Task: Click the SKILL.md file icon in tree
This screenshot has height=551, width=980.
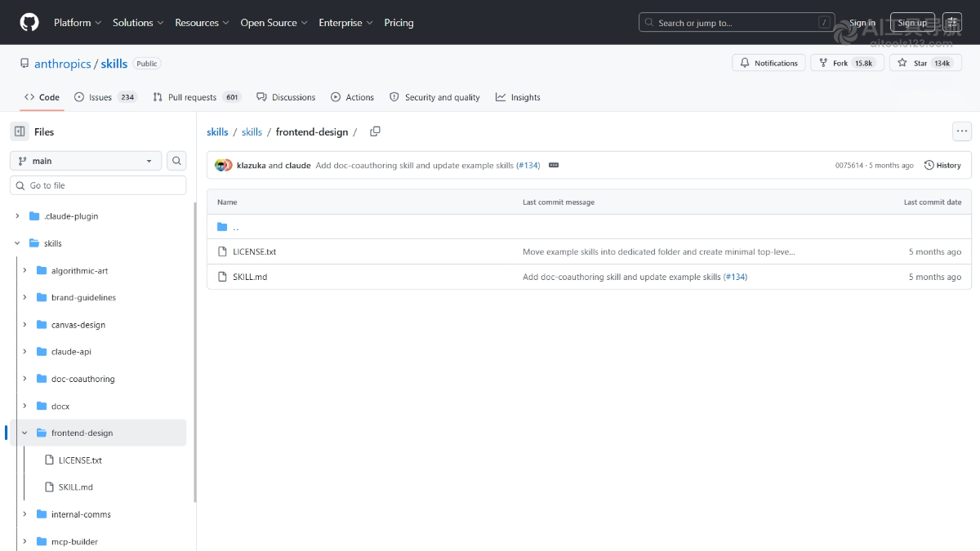Action: point(49,487)
